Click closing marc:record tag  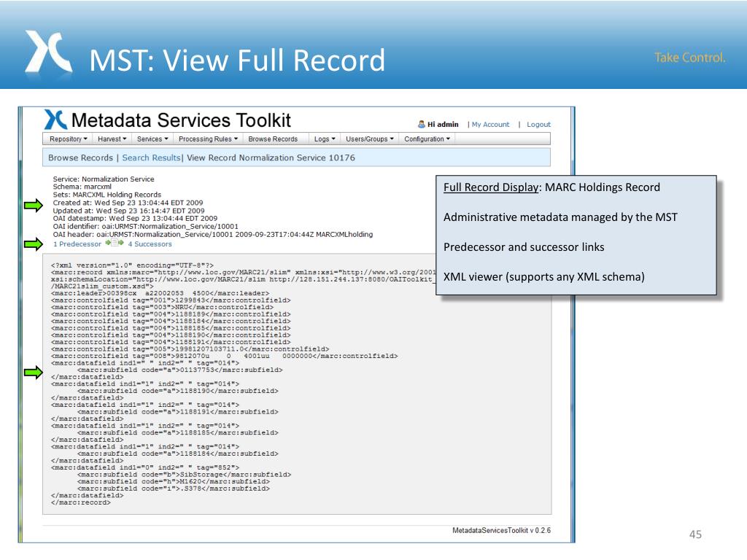coord(80,503)
